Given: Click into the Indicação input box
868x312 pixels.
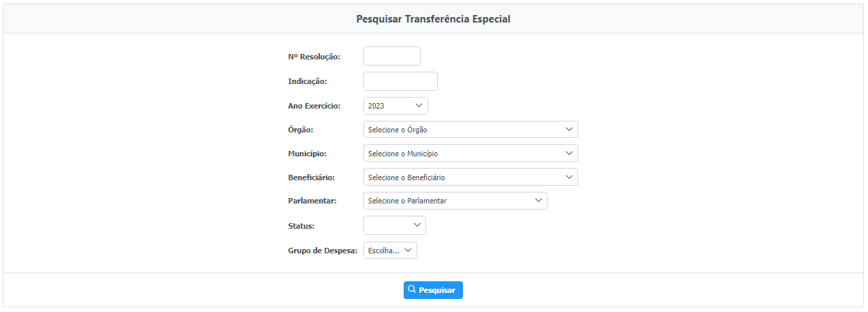Looking at the screenshot, I should point(400,81).
